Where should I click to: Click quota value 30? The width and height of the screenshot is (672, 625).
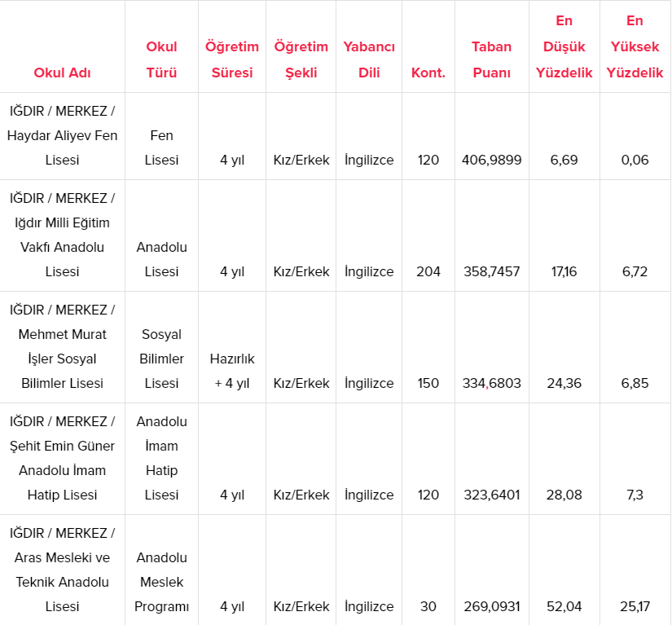click(x=428, y=606)
